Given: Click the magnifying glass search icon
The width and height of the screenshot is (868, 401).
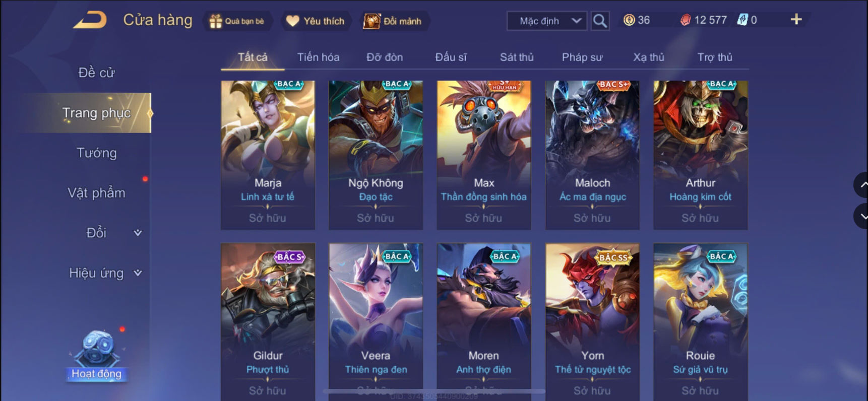Looking at the screenshot, I should 600,21.
